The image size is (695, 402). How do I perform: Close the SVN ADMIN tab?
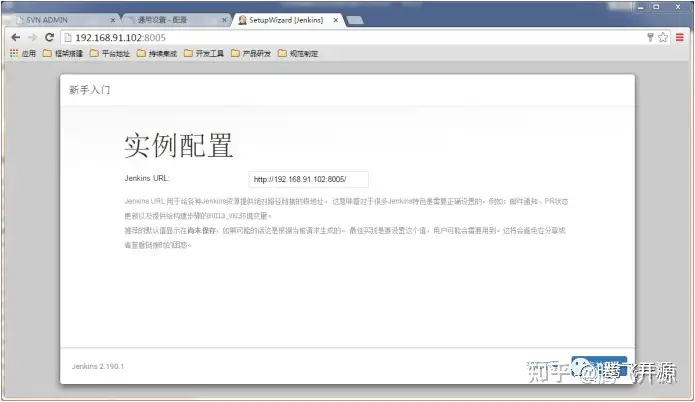point(113,20)
